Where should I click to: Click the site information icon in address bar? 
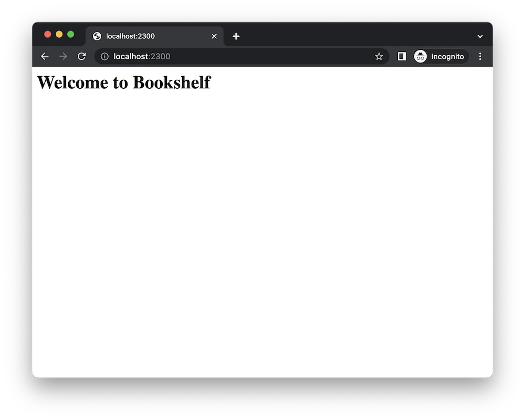105,56
